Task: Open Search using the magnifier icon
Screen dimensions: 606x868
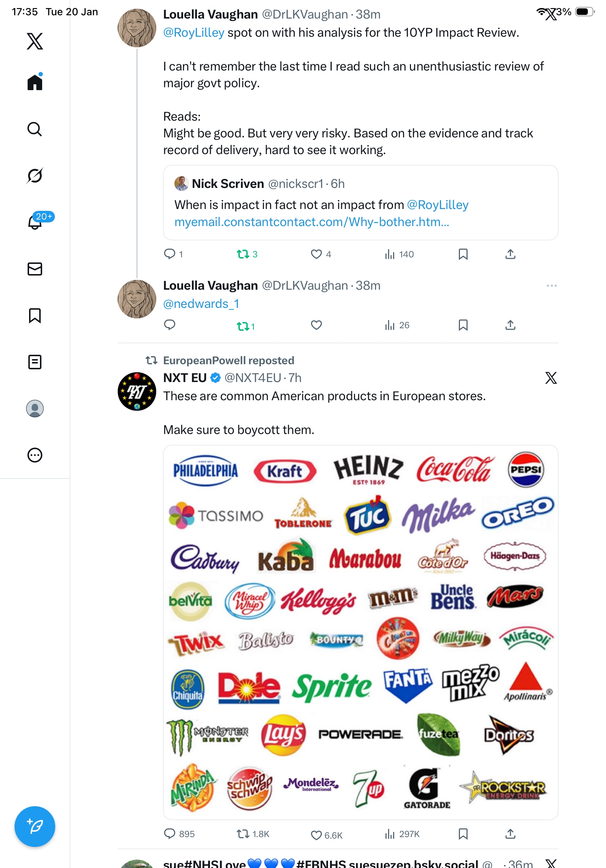Action: tap(35, 129)
